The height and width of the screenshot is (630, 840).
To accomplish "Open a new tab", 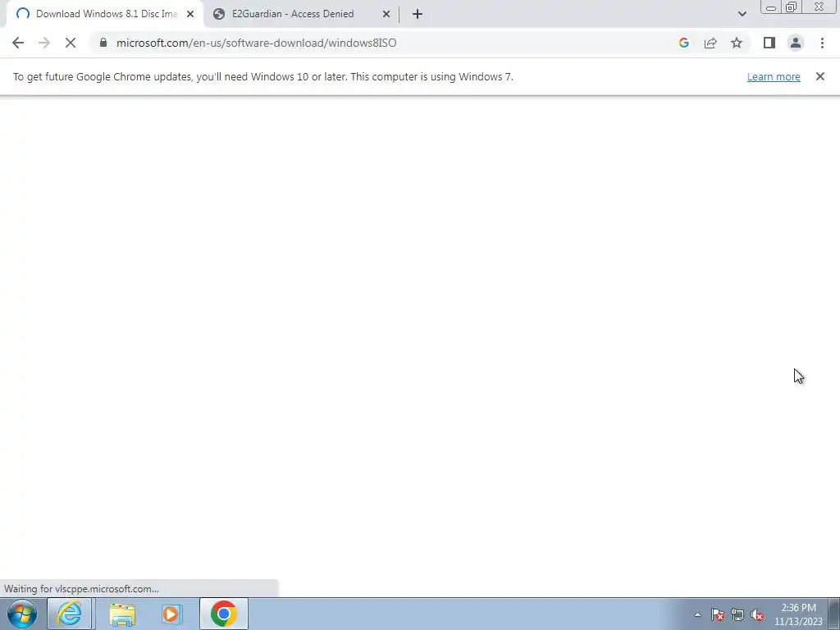I will point(418,14).
